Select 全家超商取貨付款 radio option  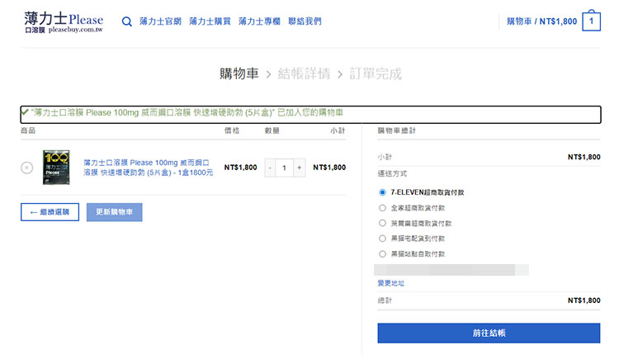click(x=382, y=208)
